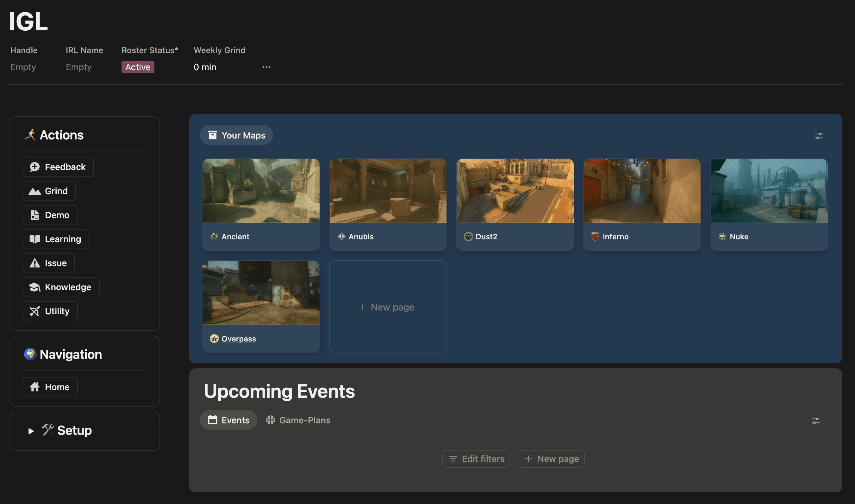
Task: Report an Issue from the Actions panel
Action: [49, 263]
